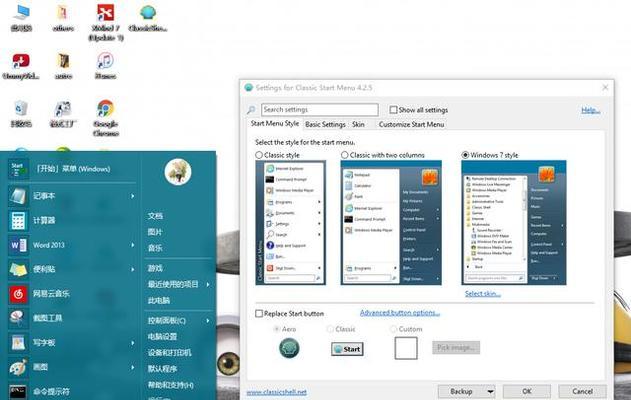Open 游戏 in the start menu
Image resolution: width=631 pixels, height=400 pixels.
tap(155, 268)
